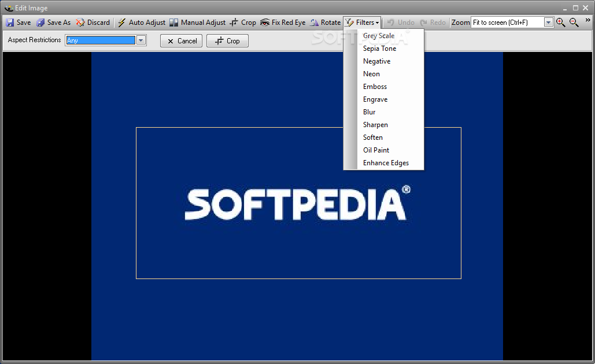The image size is (595, 364).
Task: Open the Aspect Restrictions dropdown arrow
Action: [x=141, y=40]
